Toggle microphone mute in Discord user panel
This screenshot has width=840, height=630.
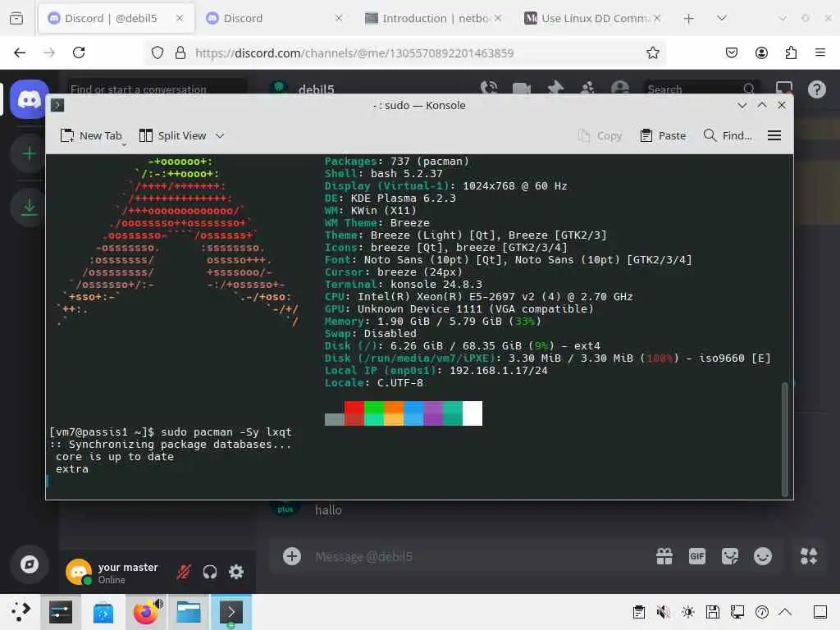[x=183, y=572]
